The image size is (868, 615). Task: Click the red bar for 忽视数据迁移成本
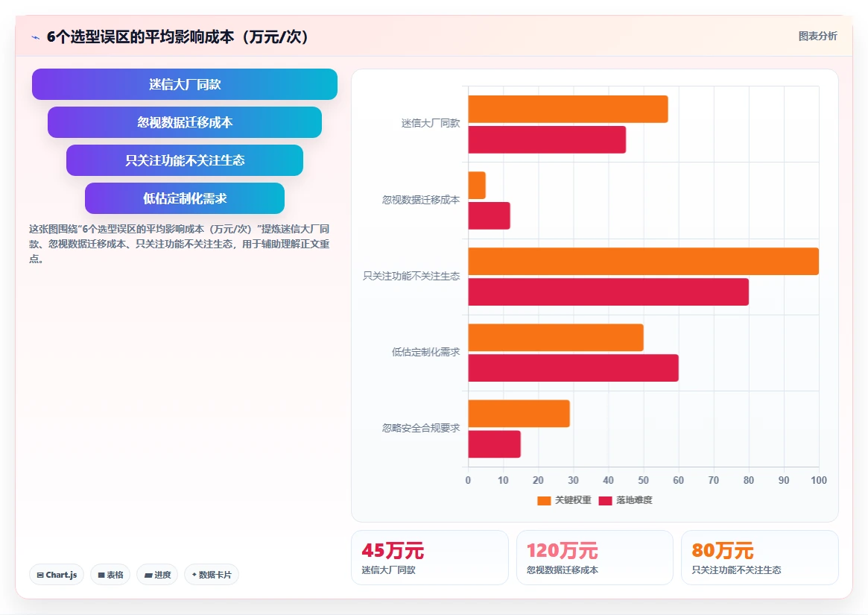tap(490, 215)
